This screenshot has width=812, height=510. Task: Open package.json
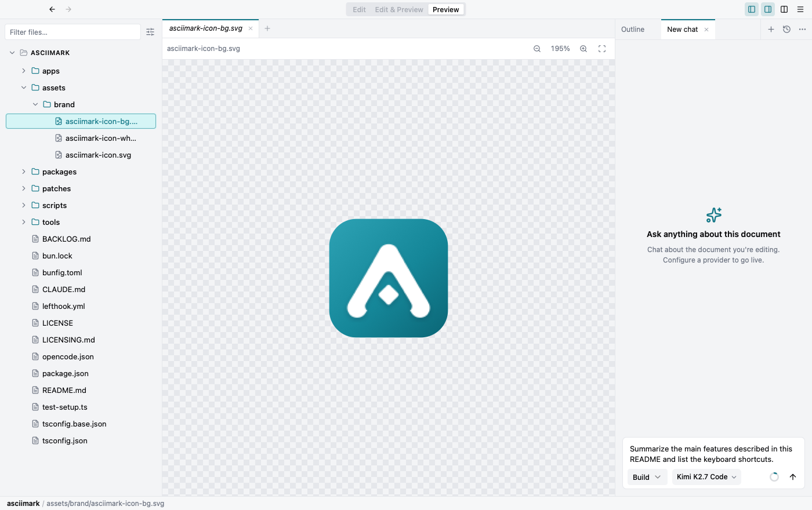click(81, 373)
